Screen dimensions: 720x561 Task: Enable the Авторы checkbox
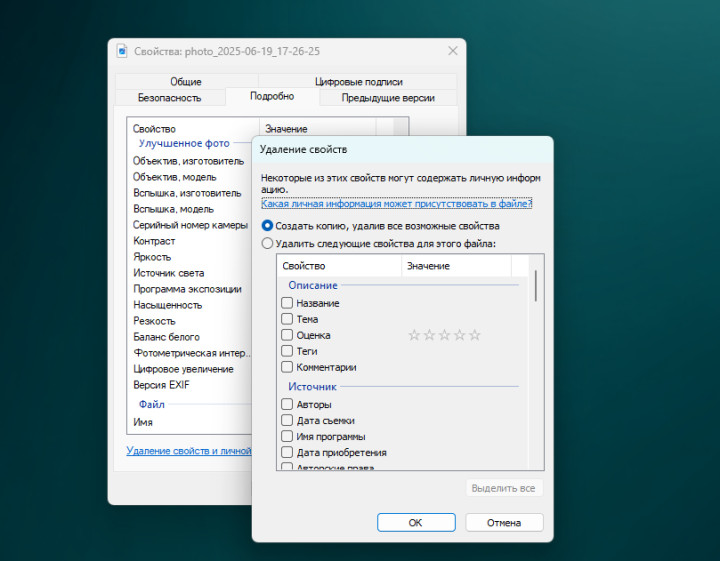(x=287, y=405)
